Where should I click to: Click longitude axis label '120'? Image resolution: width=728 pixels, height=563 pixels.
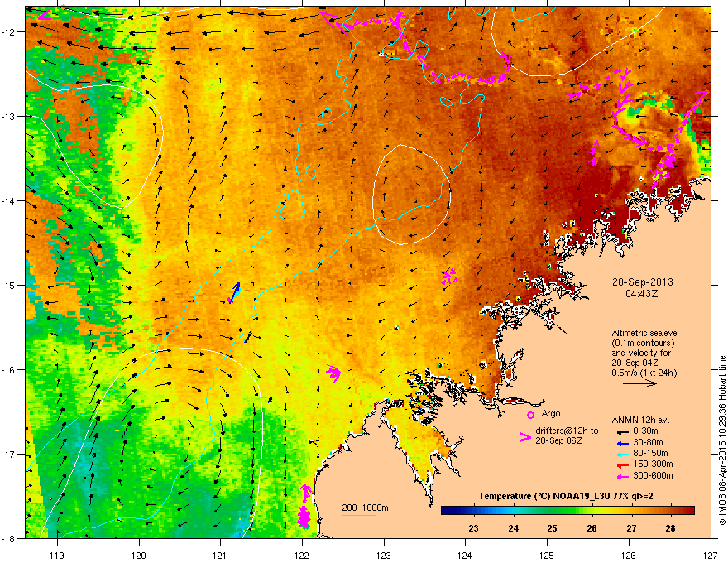tap(139, 555)
